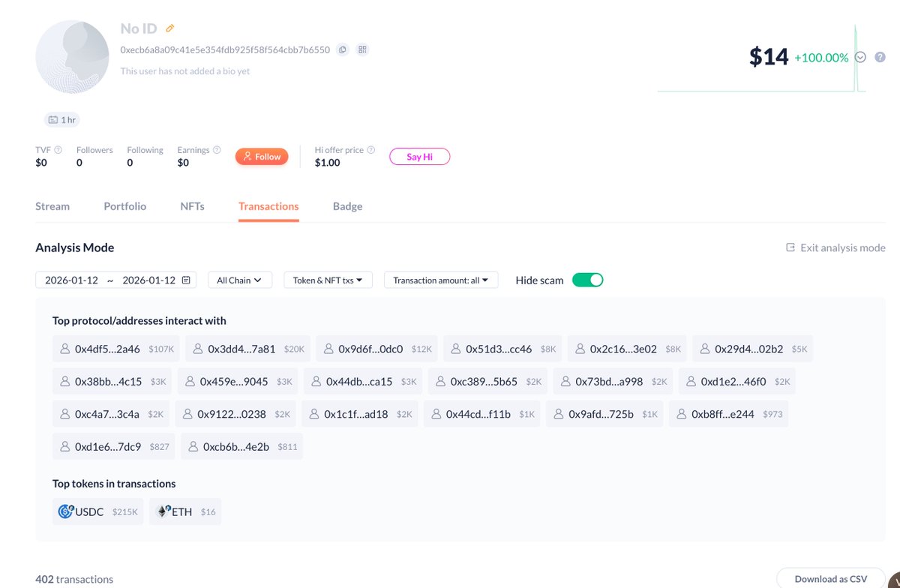Copy the wallet address with the copy icon

pyautogui.click(x=342, y=49)
